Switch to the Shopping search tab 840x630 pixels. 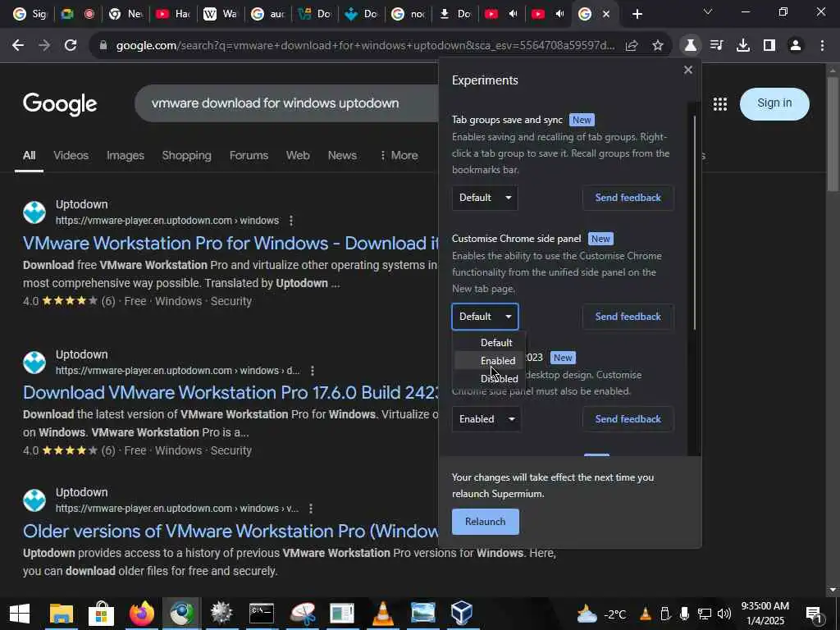(186, 155)
